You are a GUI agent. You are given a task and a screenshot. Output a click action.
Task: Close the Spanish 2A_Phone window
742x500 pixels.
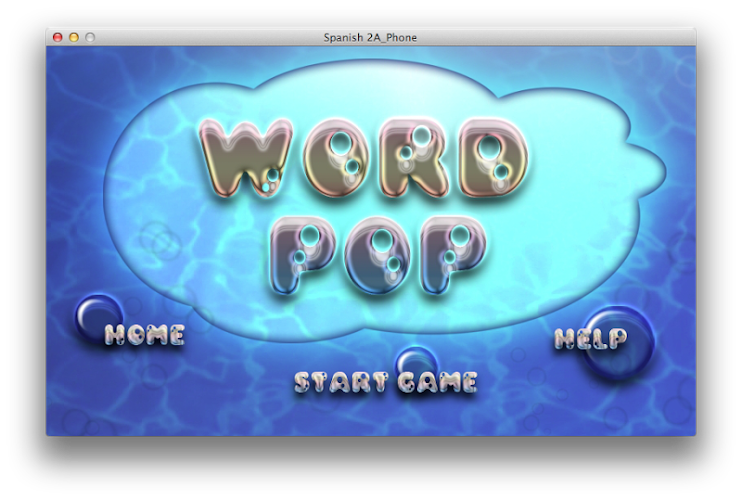click(x=58, y=37)
